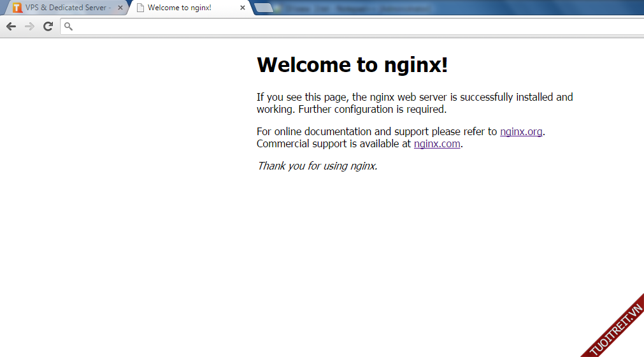The width and height of the screenshot is (644, 357).
Task: Click the "Commercial support is available at" text
Action: (334, 143)
